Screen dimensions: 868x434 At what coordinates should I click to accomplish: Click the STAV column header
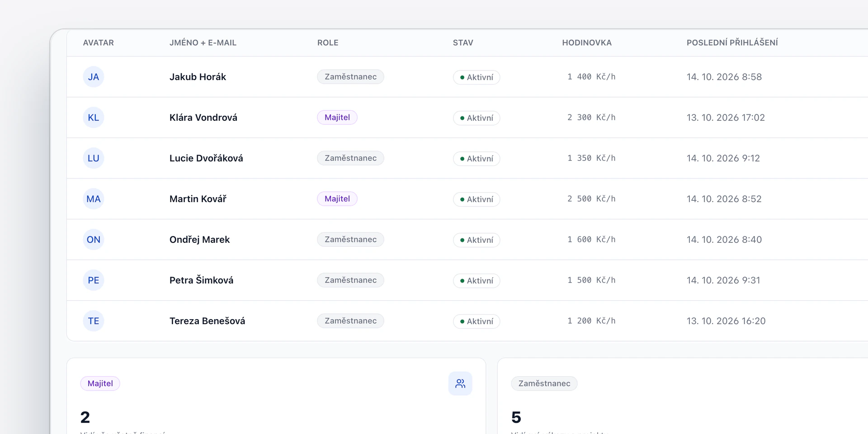463,42
